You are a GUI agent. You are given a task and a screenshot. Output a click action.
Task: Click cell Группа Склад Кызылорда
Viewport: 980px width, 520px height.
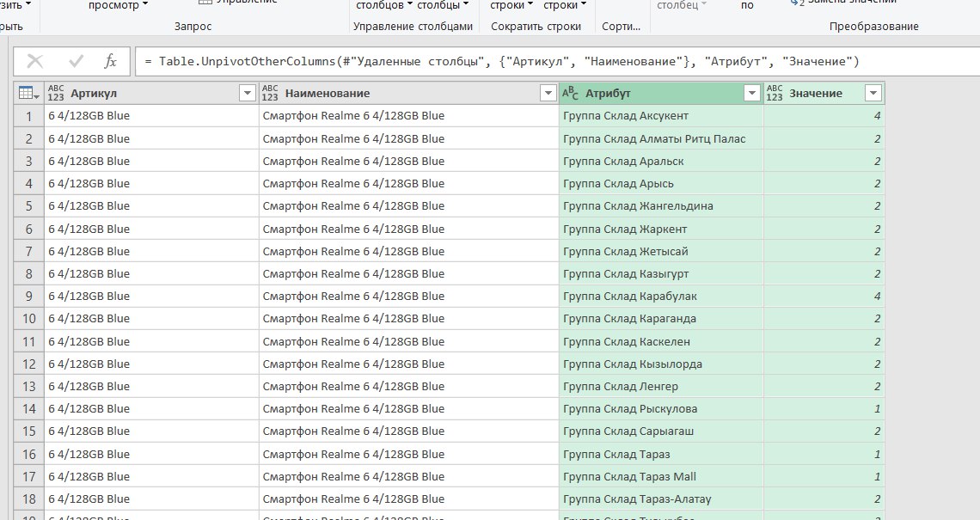(661, 364)
